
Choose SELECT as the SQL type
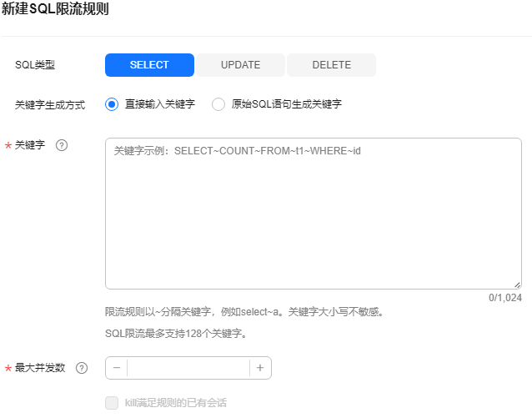point(149,65)
